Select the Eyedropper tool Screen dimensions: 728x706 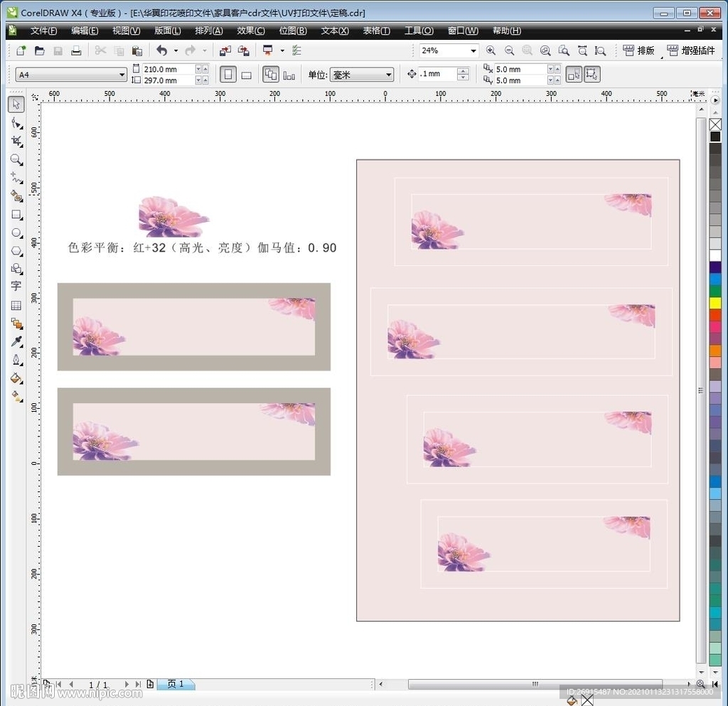[16, 342]
